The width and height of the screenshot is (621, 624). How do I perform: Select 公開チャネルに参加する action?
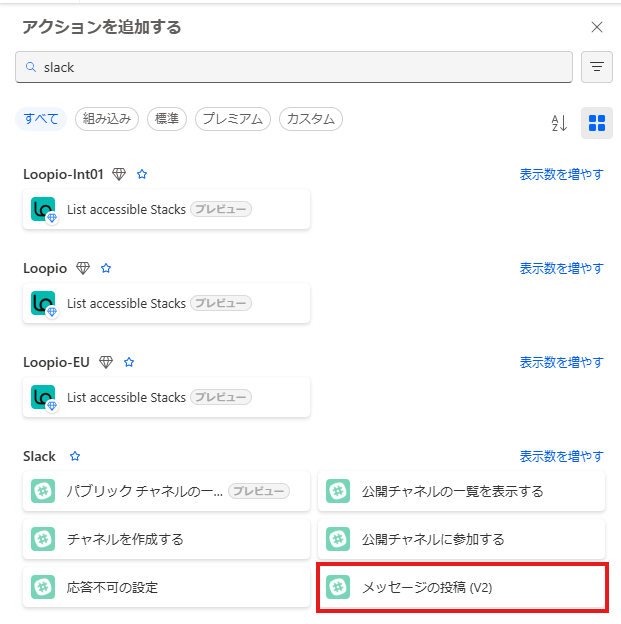pyautogui.click(x=461, y=539)
